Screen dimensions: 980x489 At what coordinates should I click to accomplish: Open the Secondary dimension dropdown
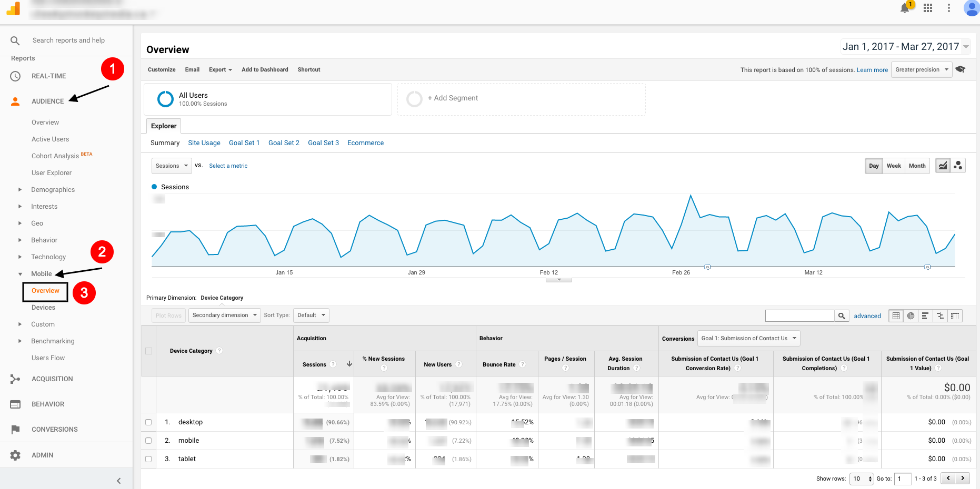(x=224, y=315)
